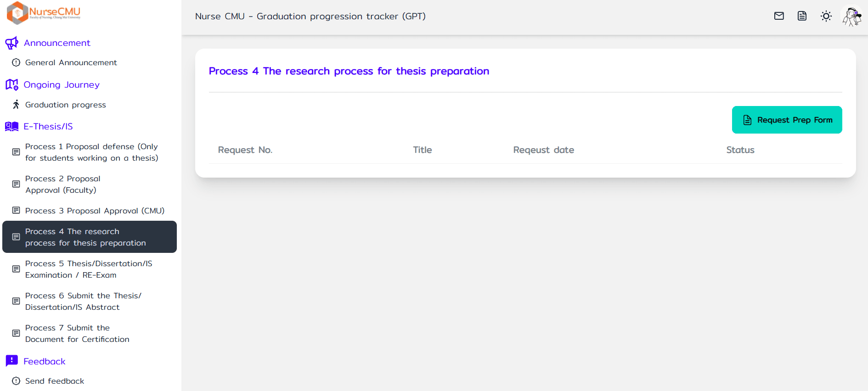Go to Graduation progress
The image size is (868, 391).
(65, 105)
